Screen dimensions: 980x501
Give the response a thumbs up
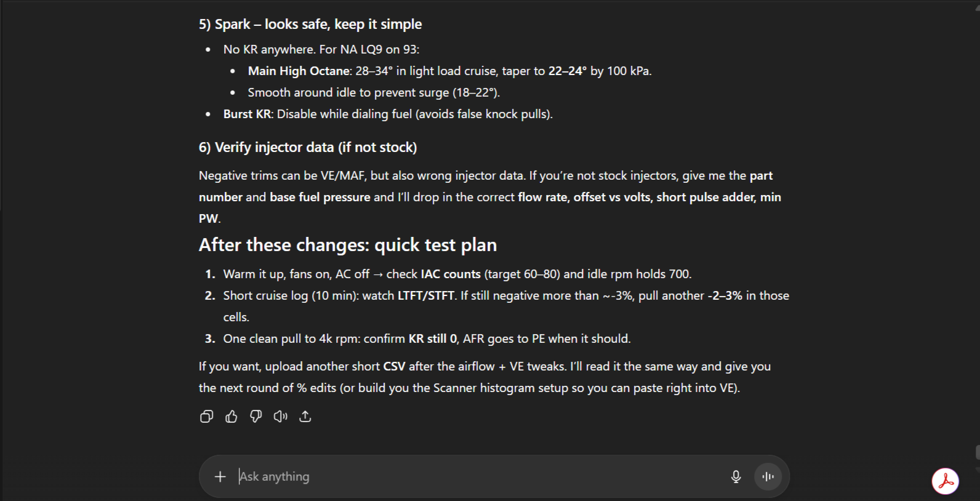[x=231, y=417]
